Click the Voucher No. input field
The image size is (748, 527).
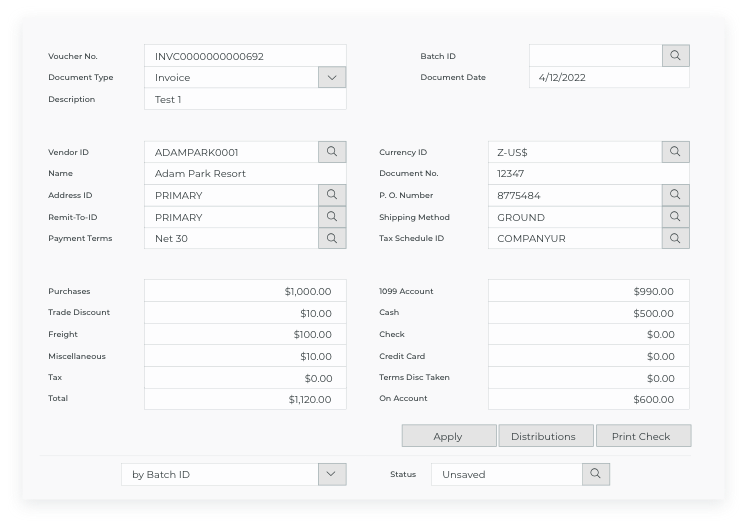(x=245, y=56)
